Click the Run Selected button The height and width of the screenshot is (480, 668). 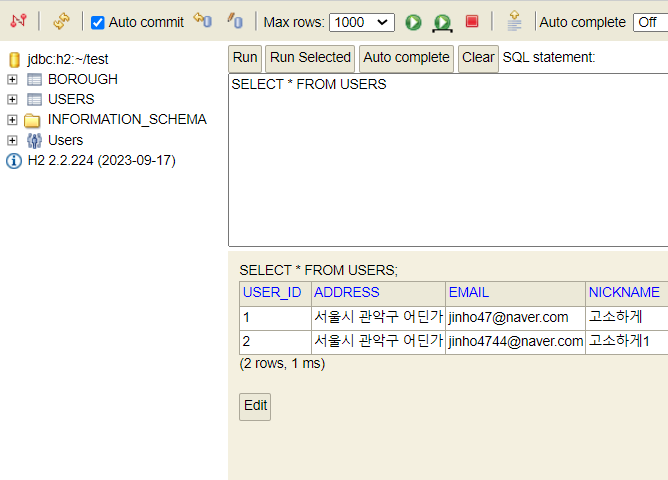(x=310, y=58)
